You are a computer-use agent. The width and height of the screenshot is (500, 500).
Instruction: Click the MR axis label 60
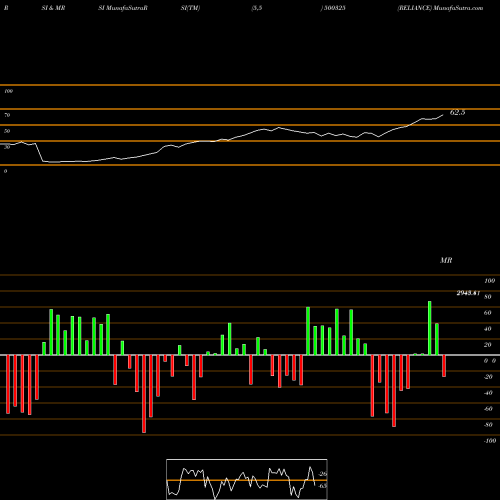point(488,313)
